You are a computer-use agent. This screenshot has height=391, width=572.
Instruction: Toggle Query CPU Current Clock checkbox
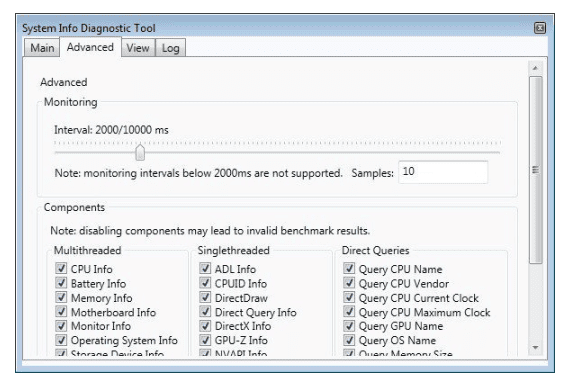click(x=349, y=297)
